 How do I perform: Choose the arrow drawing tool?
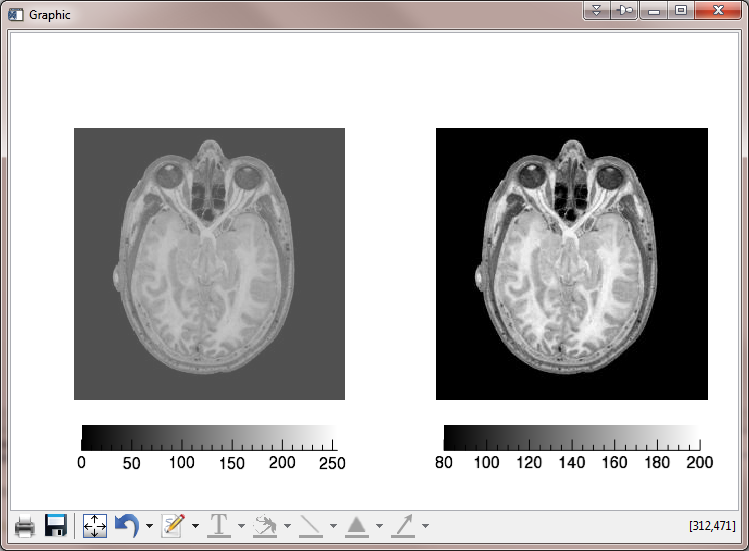[x=403, y=526]
